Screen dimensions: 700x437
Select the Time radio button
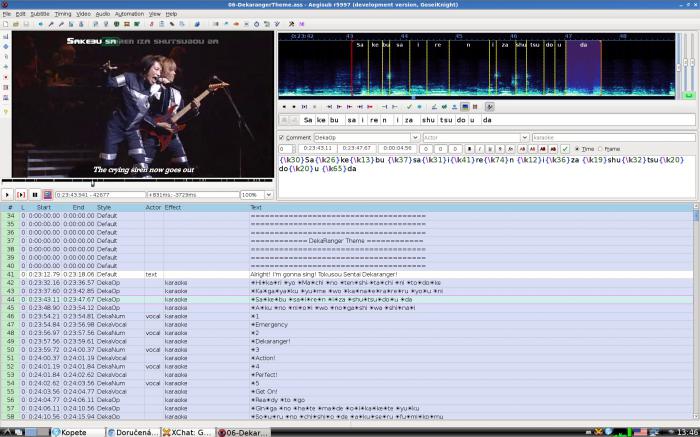click(x=585, y=149)
